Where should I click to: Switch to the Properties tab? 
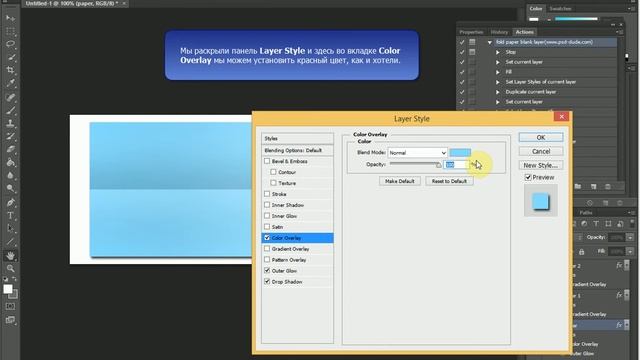point(471,32)
